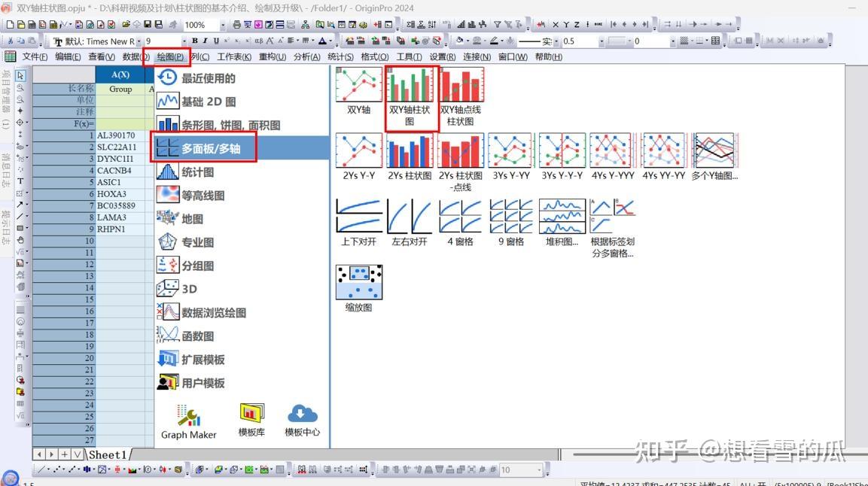
Task: Click the Italic formatting button
Action: click(x=206, y=41)
